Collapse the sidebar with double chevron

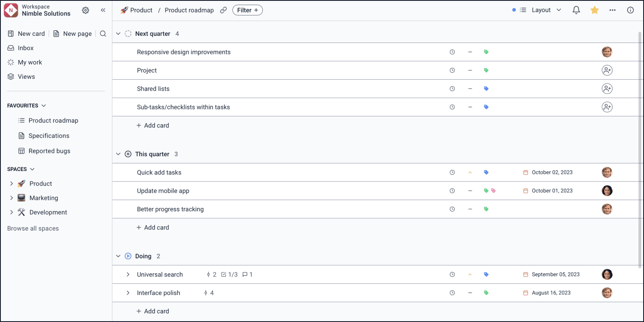(x=103, y=10)
